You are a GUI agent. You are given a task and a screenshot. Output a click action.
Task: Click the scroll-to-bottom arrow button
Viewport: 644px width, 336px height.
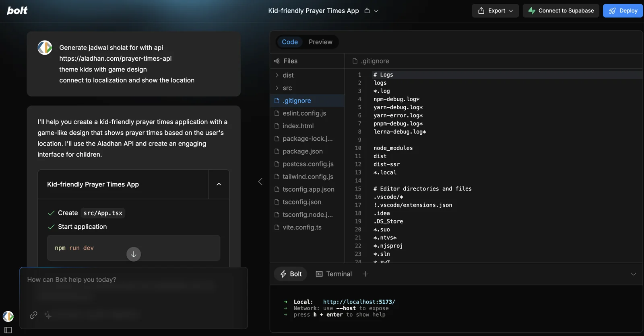pyautogui.click(x=134, y=254)
